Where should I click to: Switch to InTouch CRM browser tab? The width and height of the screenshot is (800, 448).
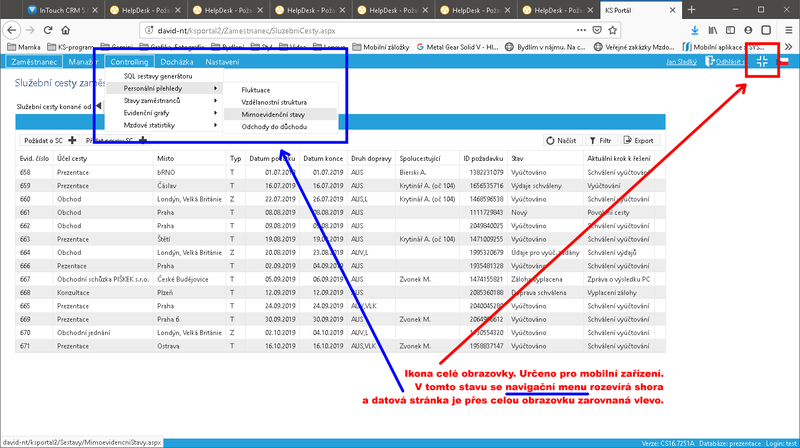[x=62, y=10]
